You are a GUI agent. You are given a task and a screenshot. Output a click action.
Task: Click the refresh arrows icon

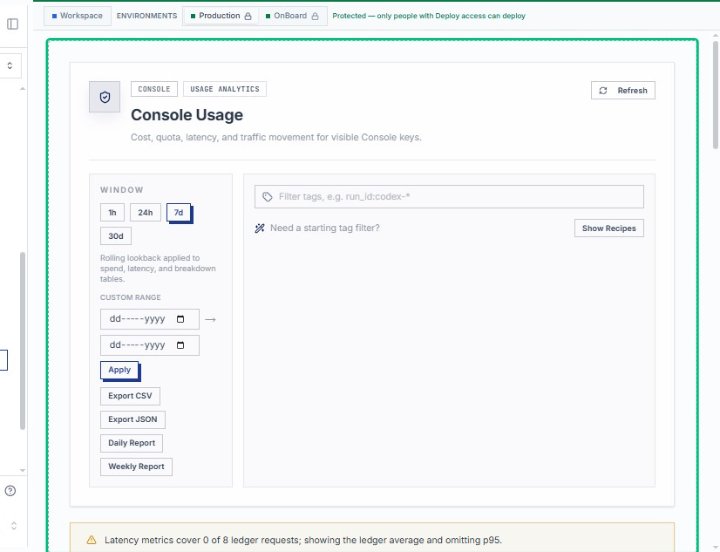coord(603,90)
